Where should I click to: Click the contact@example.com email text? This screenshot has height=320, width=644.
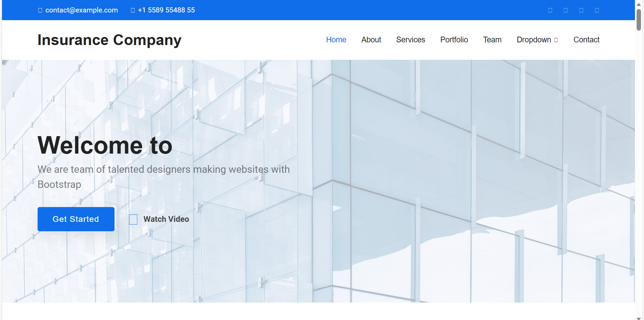(82, 10)
